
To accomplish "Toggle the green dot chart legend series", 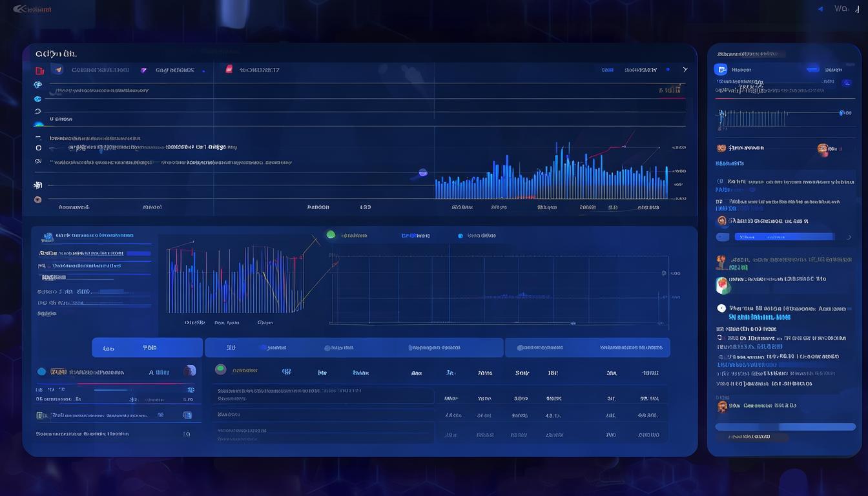I will point(331,235).
